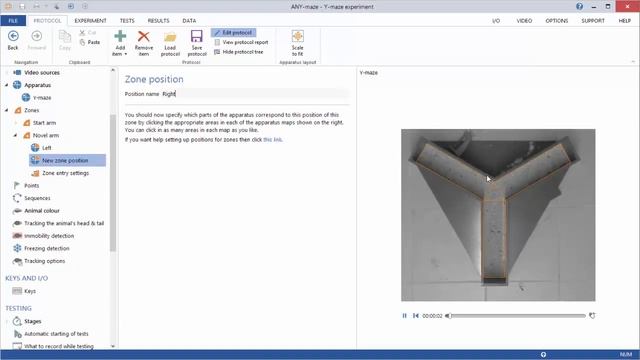640x360 pixels.
Task: Open the HELP ribbon tab
Action: point(624,20)
